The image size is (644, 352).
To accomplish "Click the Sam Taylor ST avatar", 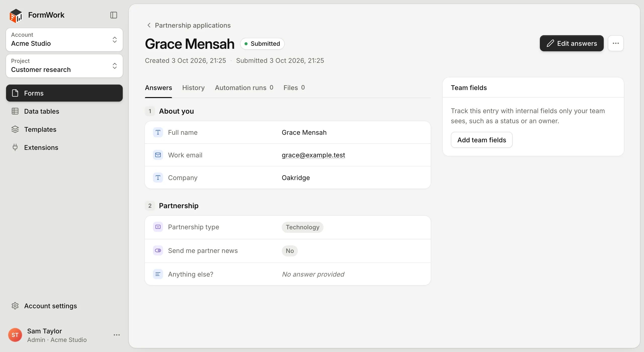I will point(15,335).
